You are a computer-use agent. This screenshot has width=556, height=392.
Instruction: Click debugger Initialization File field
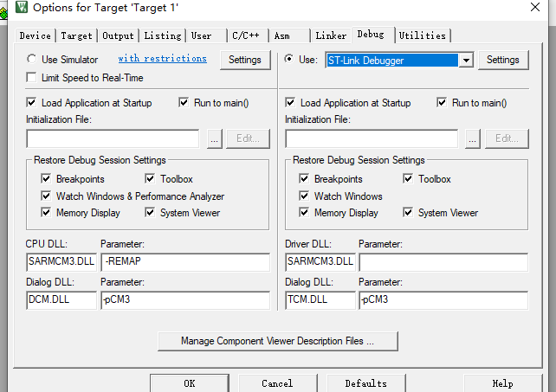click(372, 138)
